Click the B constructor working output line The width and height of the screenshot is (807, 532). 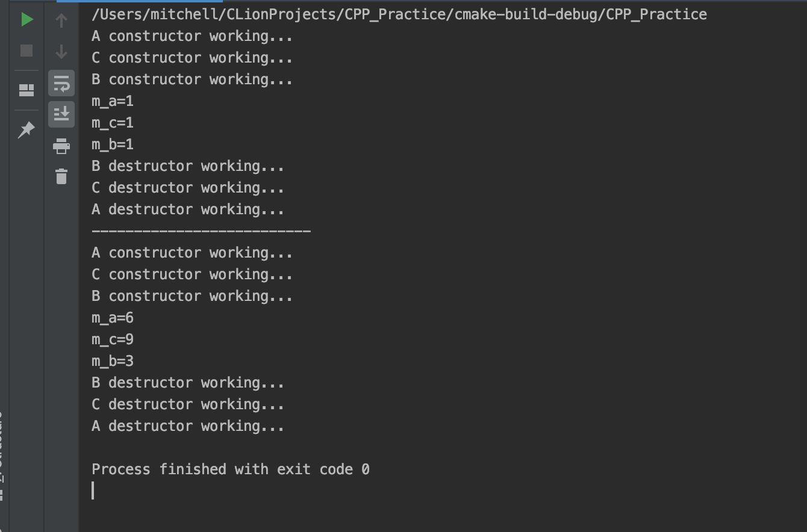pyautogui.click(x=192, y=79)
